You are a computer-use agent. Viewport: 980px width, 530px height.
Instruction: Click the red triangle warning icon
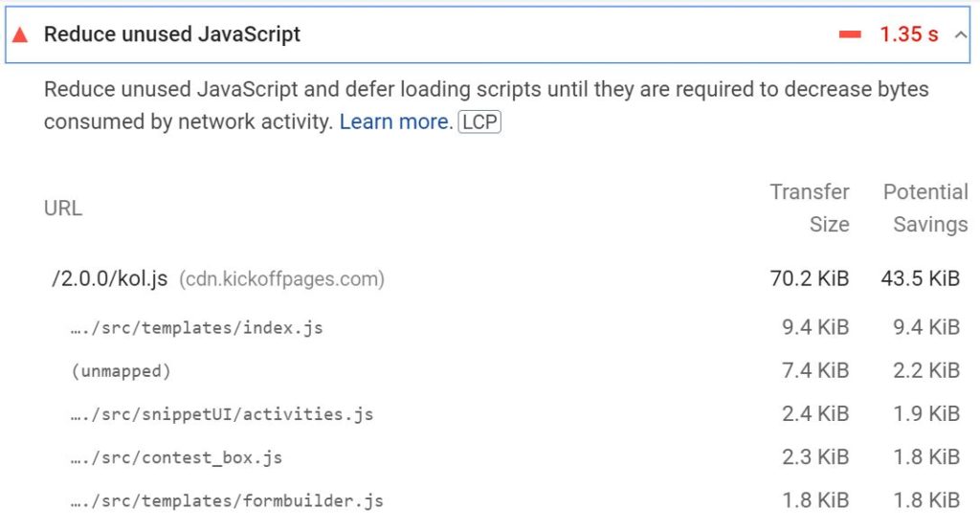(20, 34)
